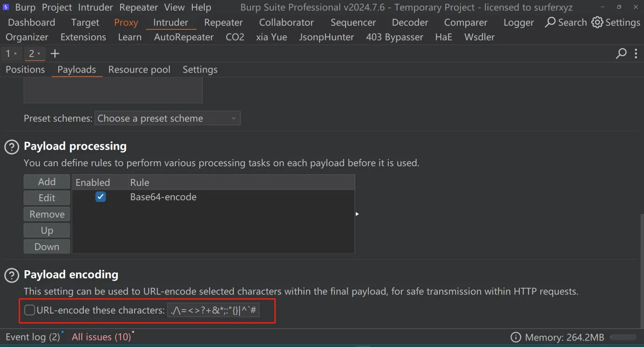
Task: Open the Search magnifier in top bar
Action: [x=550, y=22]
